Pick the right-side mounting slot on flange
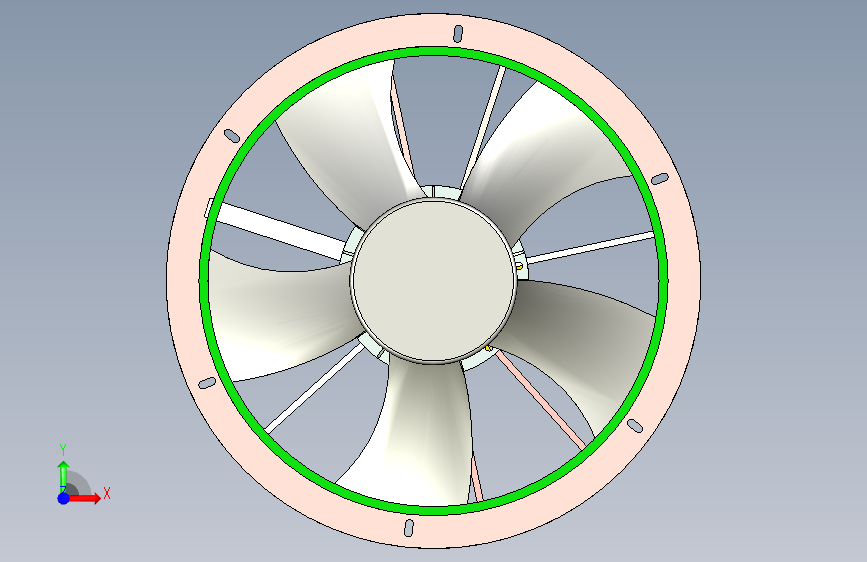867x562 pixels. 660,179
